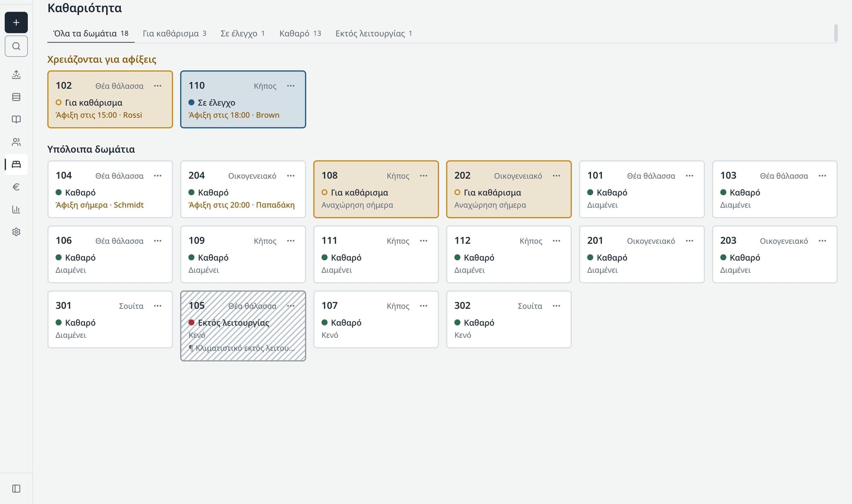Click the Σουίτα label on room 302

click(x=530, y=306)
